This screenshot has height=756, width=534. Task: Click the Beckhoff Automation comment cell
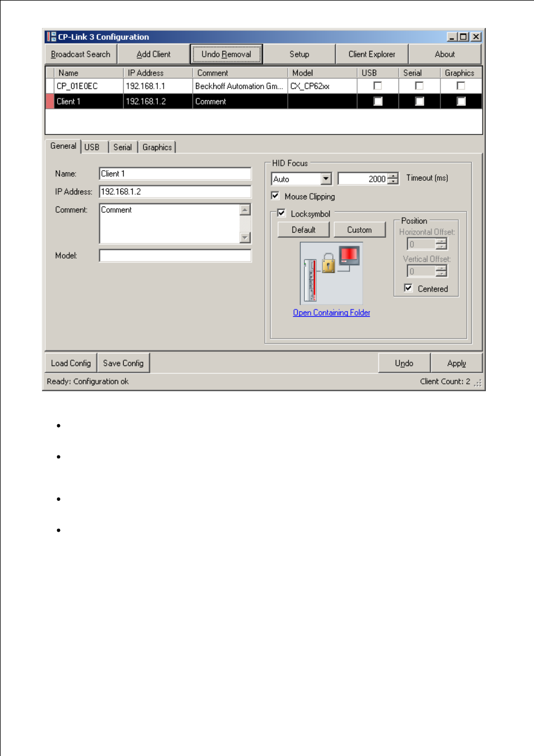[x=240, y=86]
